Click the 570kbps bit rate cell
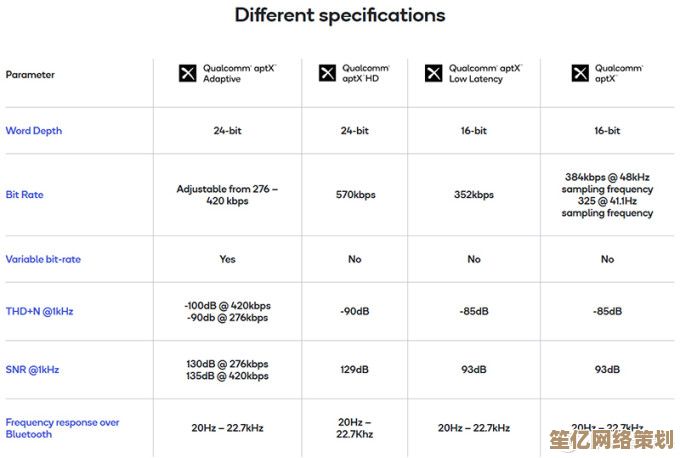 pos(356,195)
